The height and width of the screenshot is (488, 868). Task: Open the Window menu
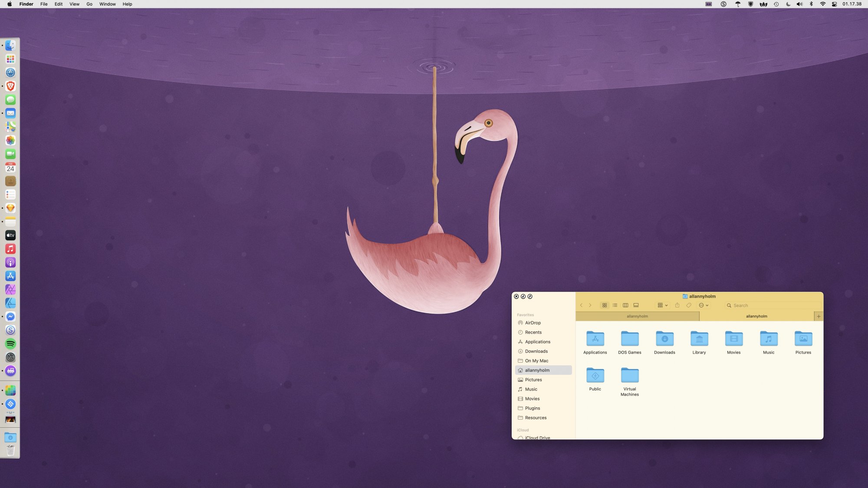(108, 4)
